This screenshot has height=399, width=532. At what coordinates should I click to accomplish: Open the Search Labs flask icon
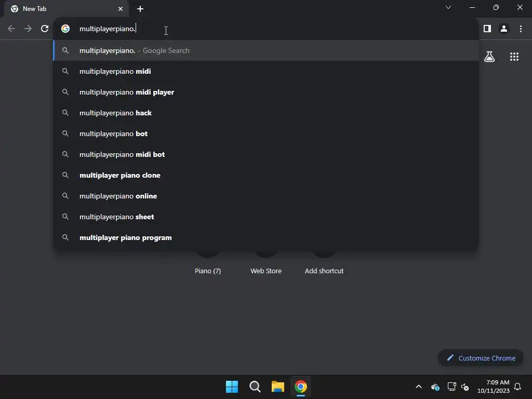click(489, 57)
